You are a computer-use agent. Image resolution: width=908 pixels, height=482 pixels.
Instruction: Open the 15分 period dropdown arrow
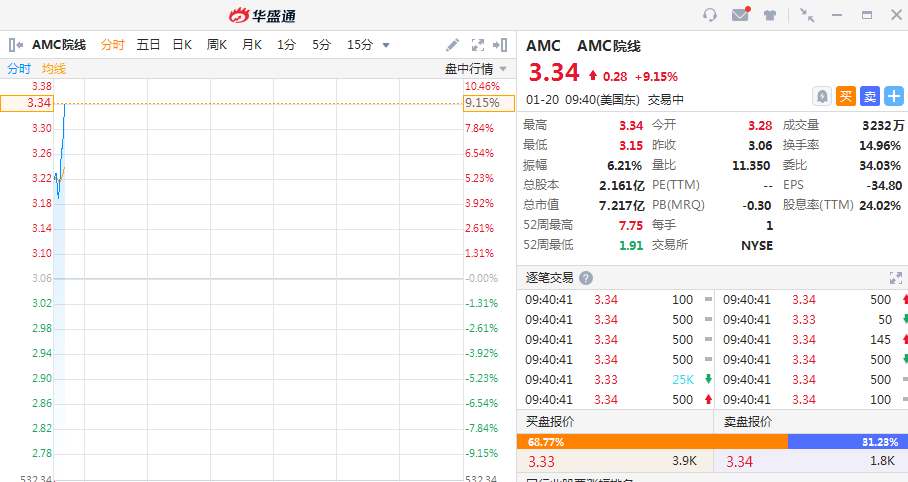386,45
